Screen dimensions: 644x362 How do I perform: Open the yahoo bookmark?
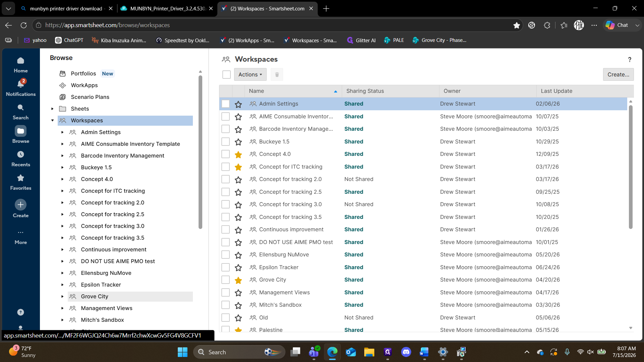tap(35, 40)
